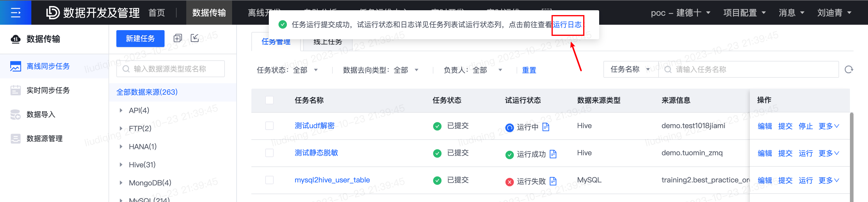Tick the checkbox for 测试udf解密 row
868x202 pixels.
tap(269, 126)
